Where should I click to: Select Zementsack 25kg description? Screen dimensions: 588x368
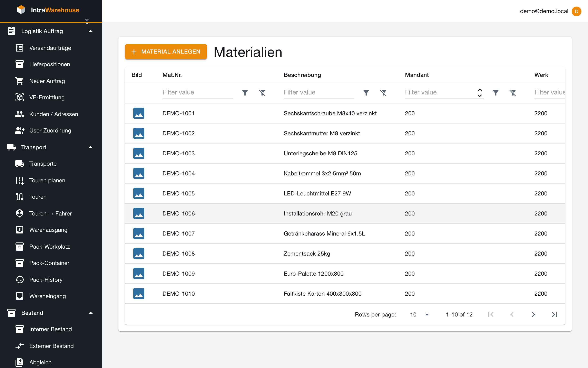(x=307, y=254)
